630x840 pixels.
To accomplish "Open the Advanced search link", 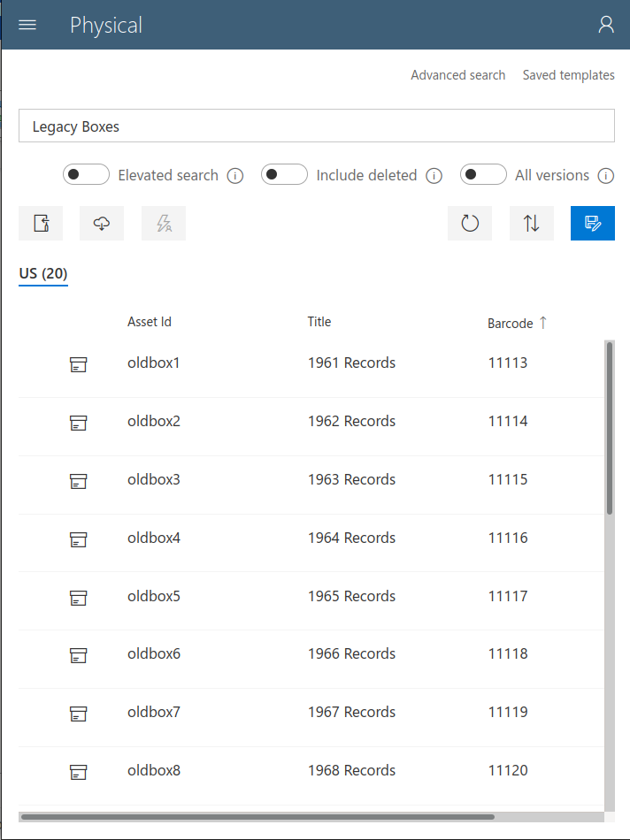I will click(457, 75).
